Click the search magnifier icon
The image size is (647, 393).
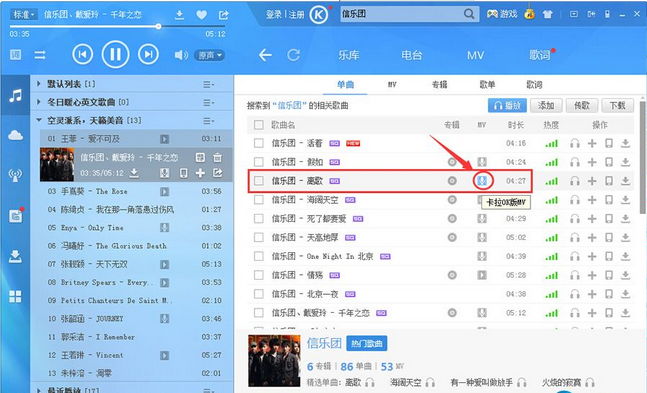point(469,14)
